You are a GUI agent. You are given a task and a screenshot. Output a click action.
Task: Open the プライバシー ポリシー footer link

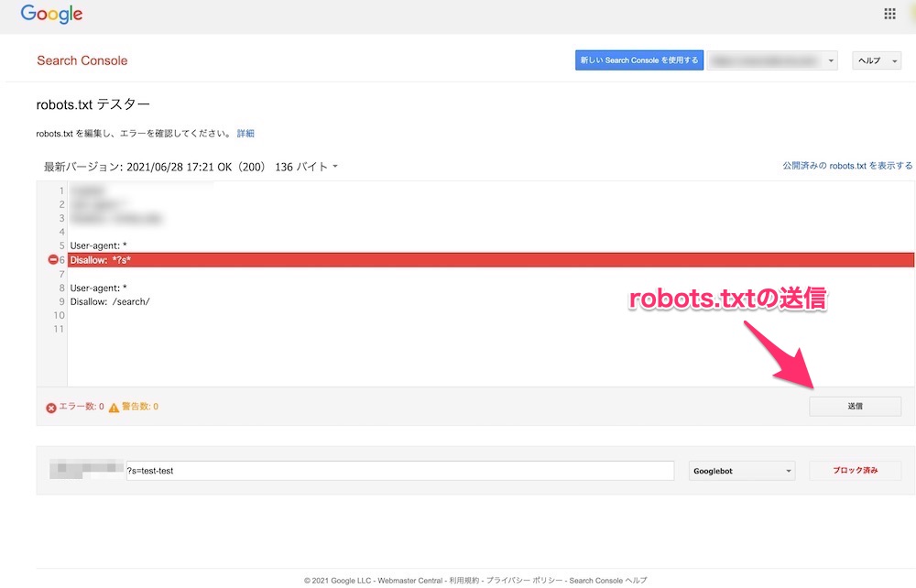point(524,581)
